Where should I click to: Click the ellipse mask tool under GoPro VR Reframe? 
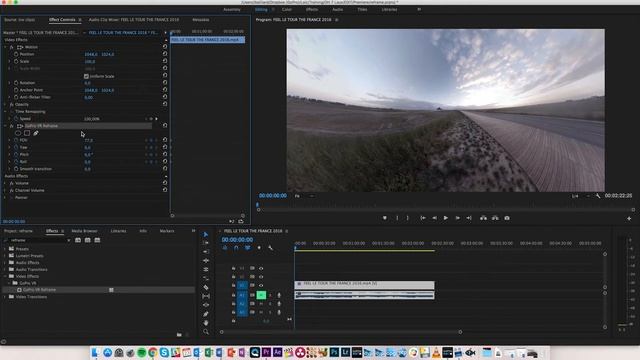(x=18, y=133)
